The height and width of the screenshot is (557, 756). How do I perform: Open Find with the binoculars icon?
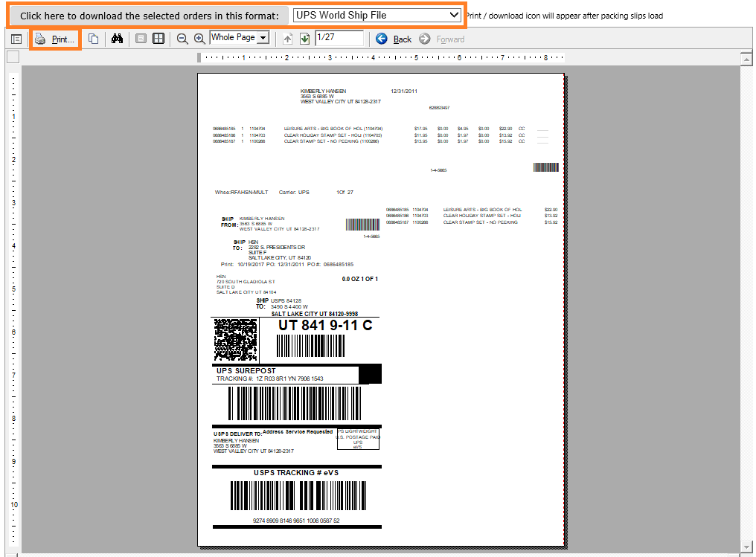pyautogui.click(x=117, y=39)
